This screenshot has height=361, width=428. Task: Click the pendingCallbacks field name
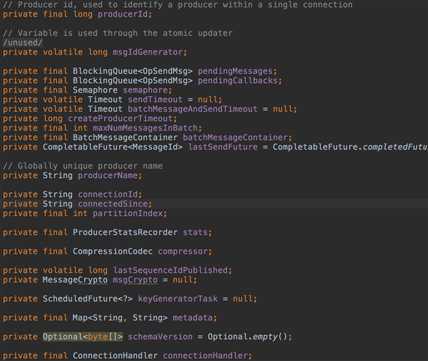(x=238, y=80)
